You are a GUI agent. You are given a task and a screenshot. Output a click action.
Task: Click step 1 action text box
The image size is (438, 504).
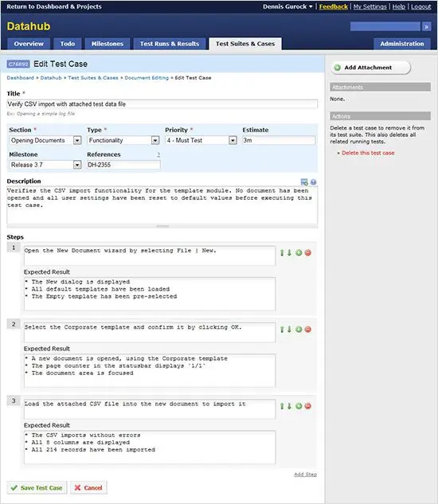point(150,256)
